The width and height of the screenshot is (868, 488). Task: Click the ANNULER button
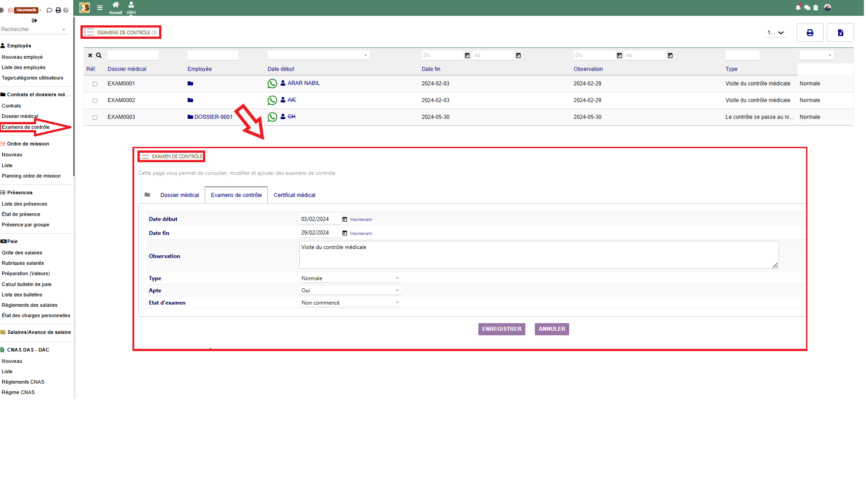point(552,329)
